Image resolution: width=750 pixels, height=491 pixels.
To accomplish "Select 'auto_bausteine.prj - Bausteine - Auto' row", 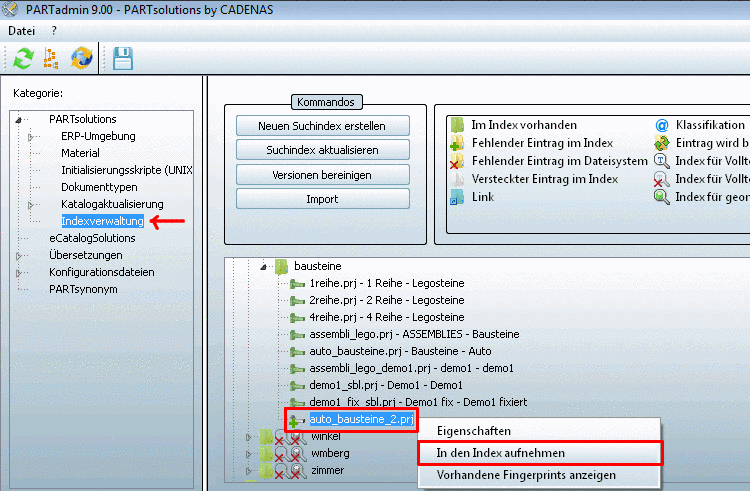I will pyautogui.click(x=400, y=351).
